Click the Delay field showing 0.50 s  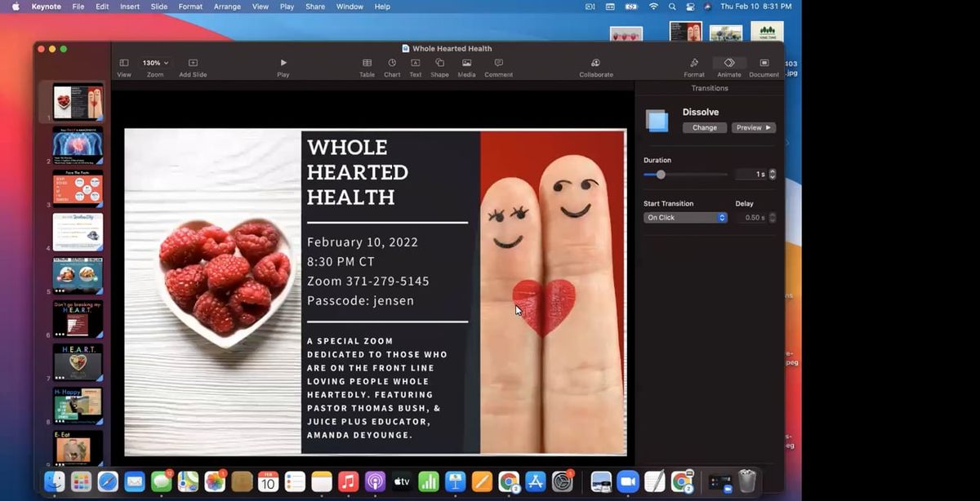(x=751, y=218)
